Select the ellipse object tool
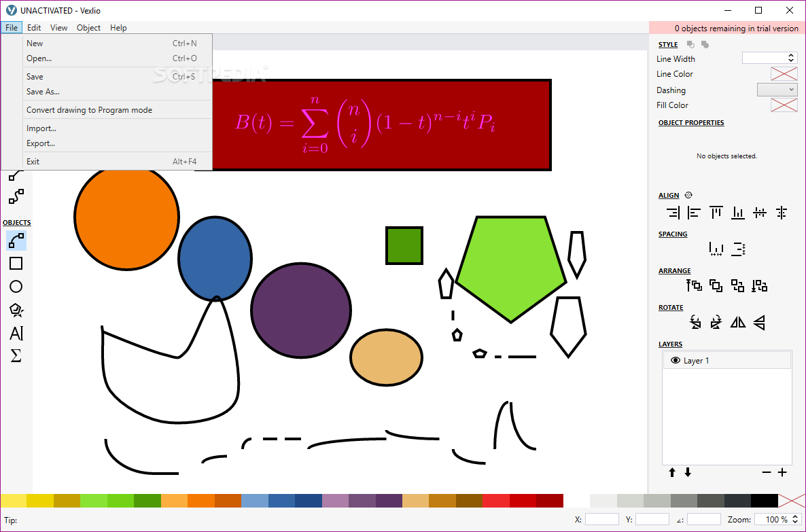Viewport: 806px width, 532px height. [16, 286]
